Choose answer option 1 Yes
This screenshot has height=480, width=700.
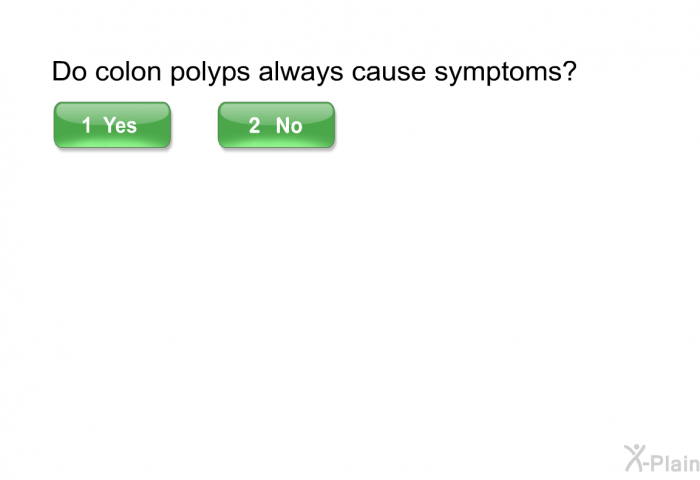pos(112,125)
